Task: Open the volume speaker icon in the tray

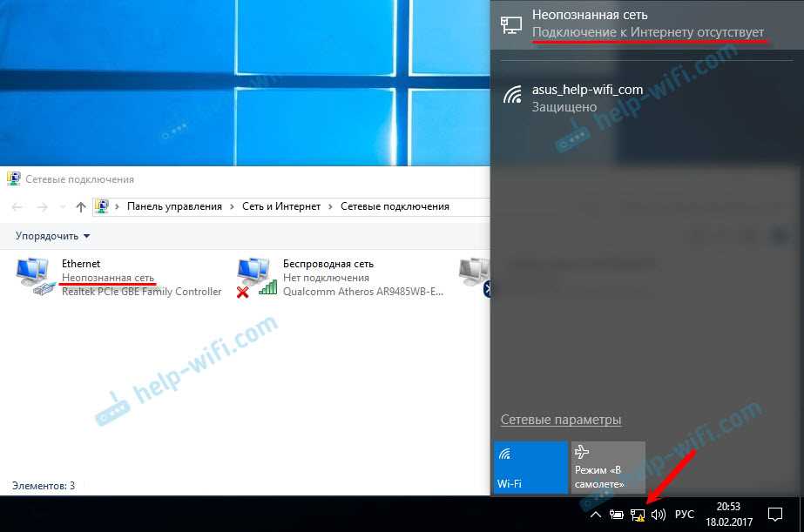Action: click(659, 515)
